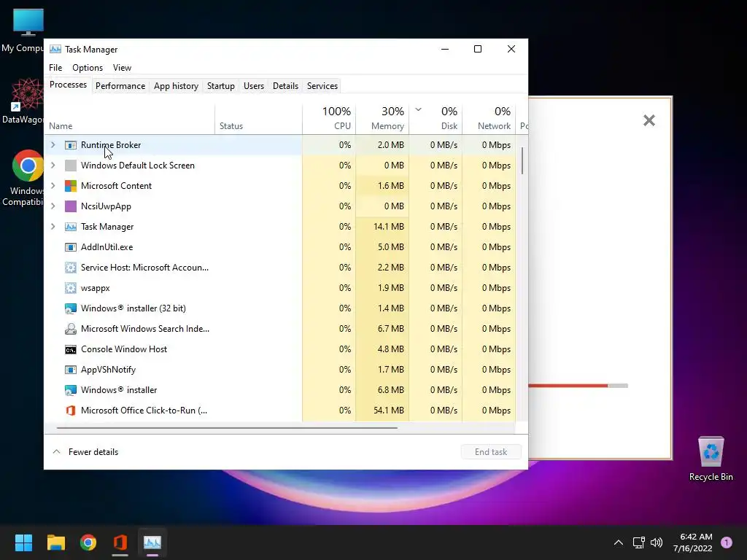Click the Task Manager title bar icon
The height and width of the screenshot is (560, 747).
[55, 49]
